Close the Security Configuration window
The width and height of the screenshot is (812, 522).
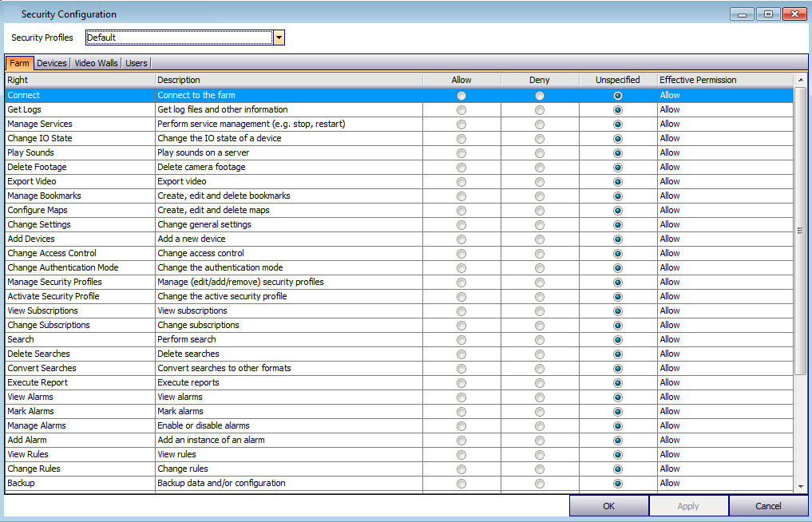795,14
